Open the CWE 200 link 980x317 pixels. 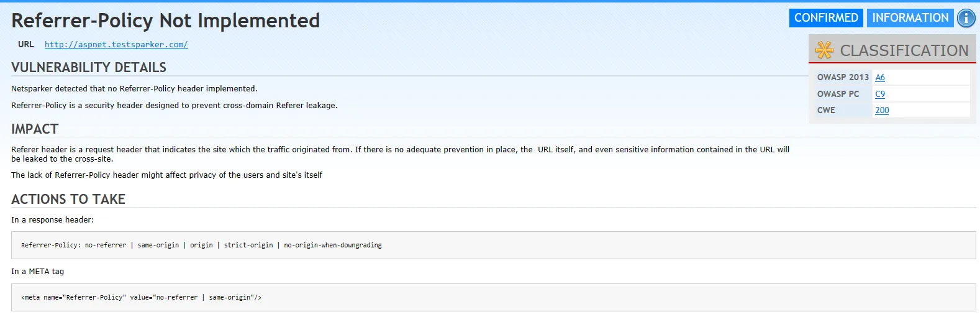(x=882, y=110)
